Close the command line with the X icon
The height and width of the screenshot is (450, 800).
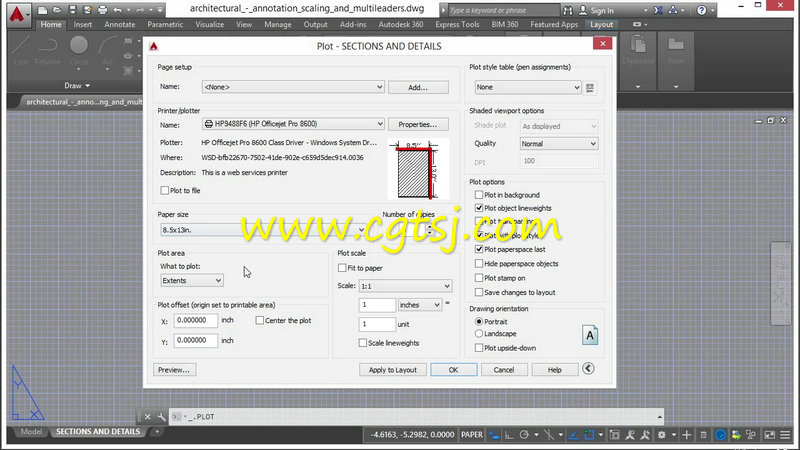click(147, 417)
